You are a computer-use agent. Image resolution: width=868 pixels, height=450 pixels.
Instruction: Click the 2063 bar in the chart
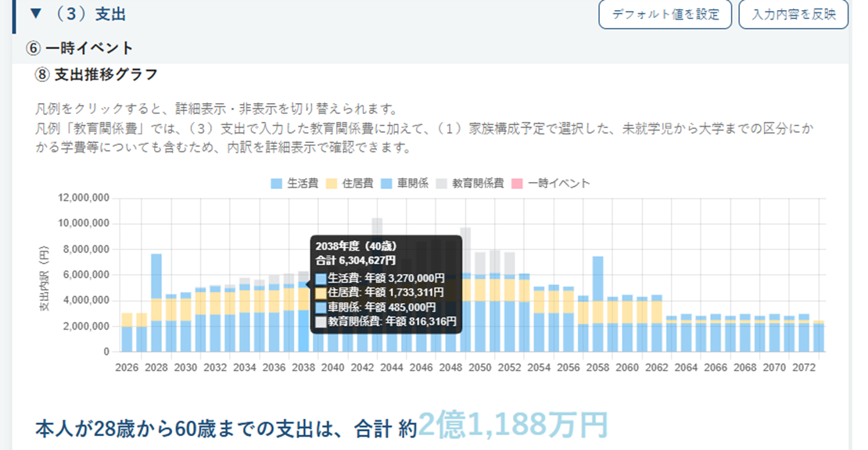coord(672,334)
